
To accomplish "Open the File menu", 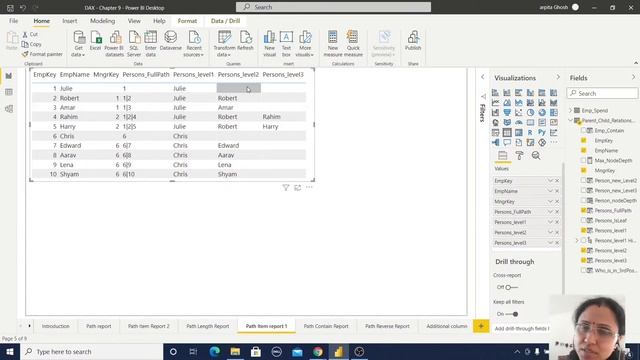I will tap(13, 21).
